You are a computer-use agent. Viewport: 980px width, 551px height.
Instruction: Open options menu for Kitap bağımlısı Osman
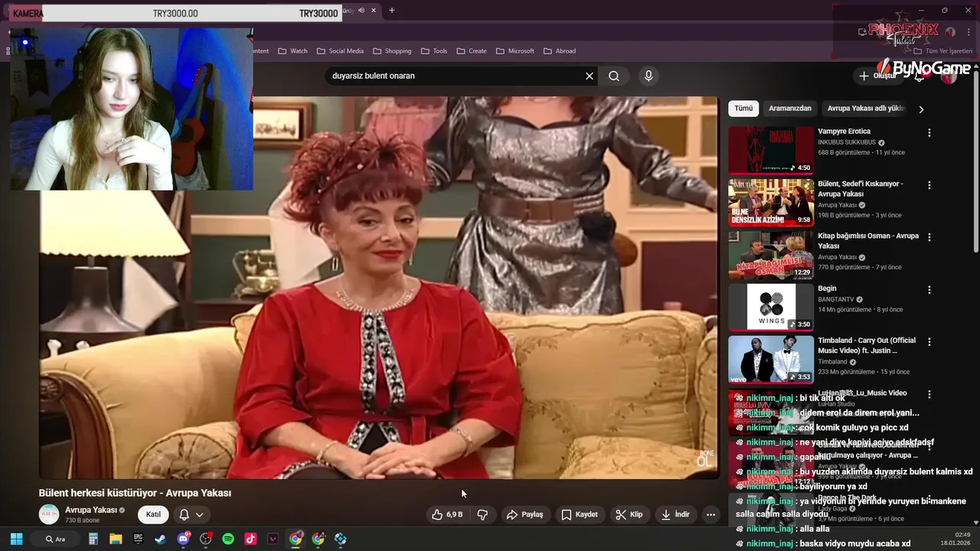coord(929,237)
